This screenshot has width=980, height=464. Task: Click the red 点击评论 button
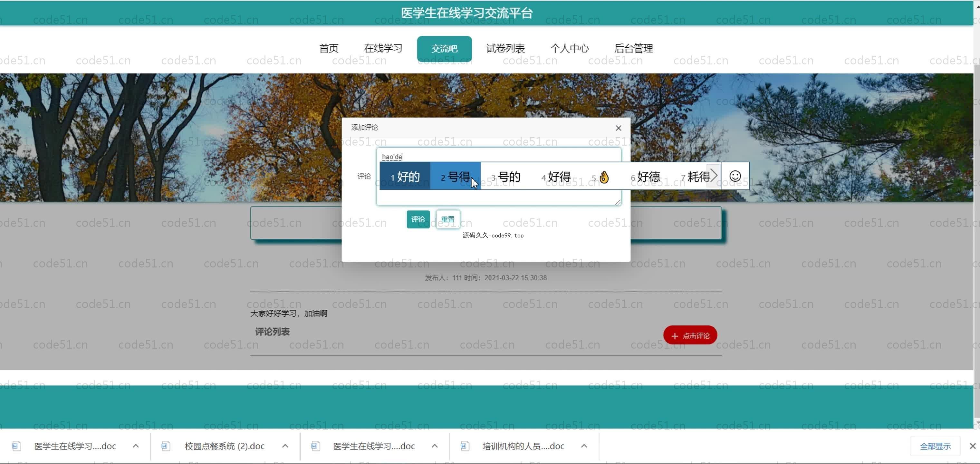click(690, 335)
